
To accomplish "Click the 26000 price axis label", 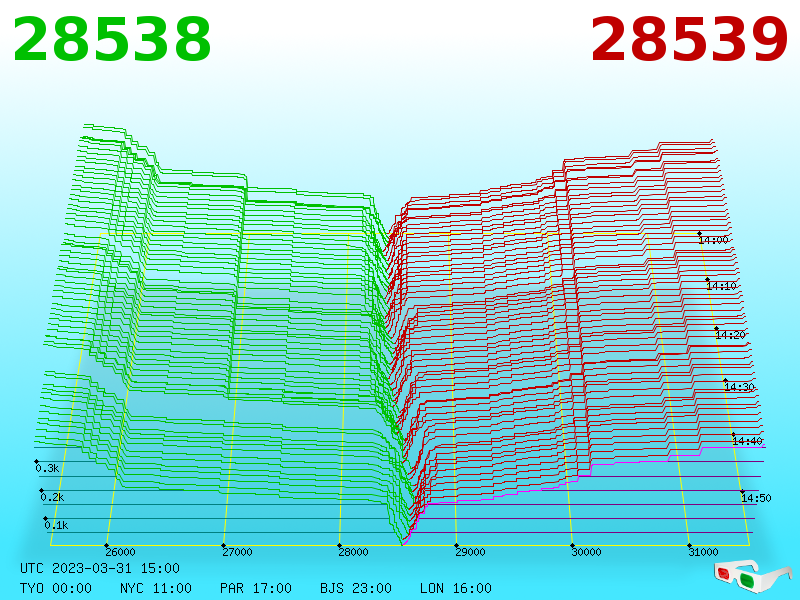I will (x=120, y=552).
